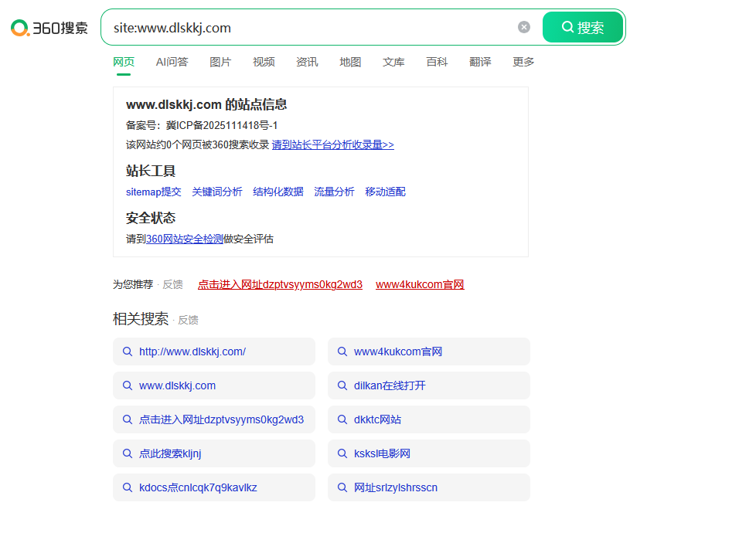Click magnifier icon beside 点此搜索kljnj
The image size is (756, 550).
point(128,453)
